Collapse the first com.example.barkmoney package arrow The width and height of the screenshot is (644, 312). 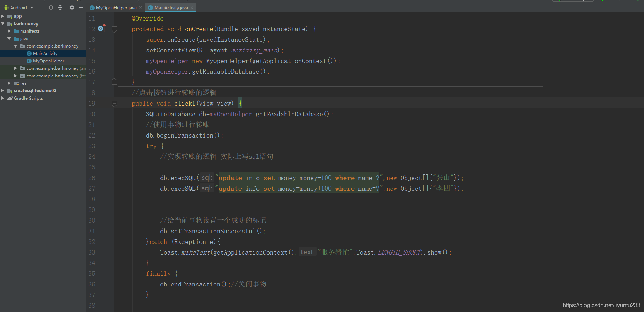pyautogui.click(x=16, y=46)
